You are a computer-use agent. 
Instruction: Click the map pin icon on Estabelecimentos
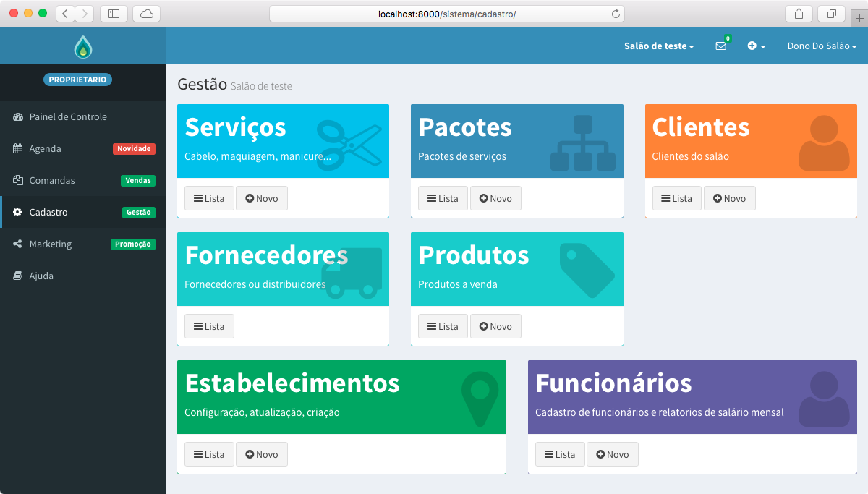coord(480,399)
